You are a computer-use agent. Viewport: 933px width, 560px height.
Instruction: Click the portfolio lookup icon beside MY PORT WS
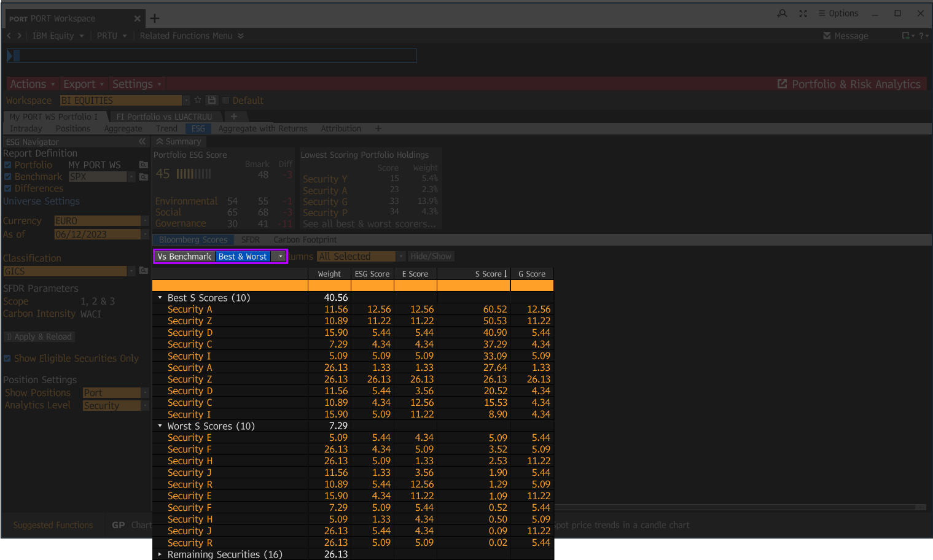pyautogui.click(x=143, y=165)
